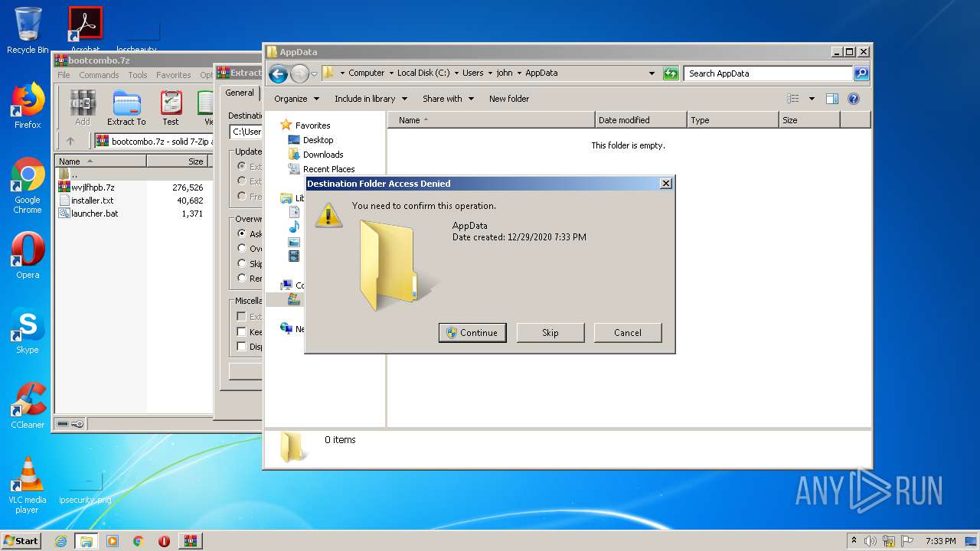The height and width of the screenshot is (551, 980).
Task: Select Downloads under Favorites
Action: coord(323,155)
